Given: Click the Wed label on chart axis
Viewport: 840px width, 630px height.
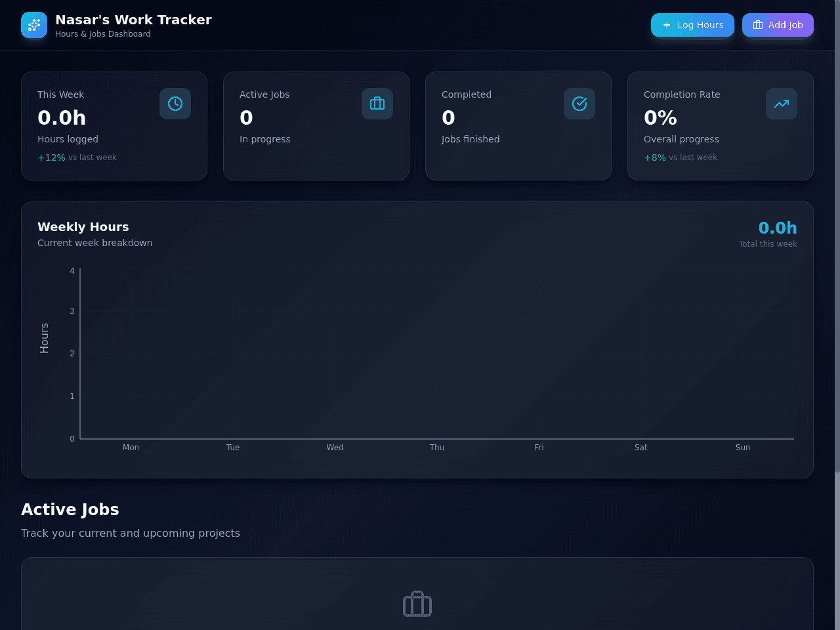Looking at the screenshot, I should pyautogui.click(x=335, y=448).
